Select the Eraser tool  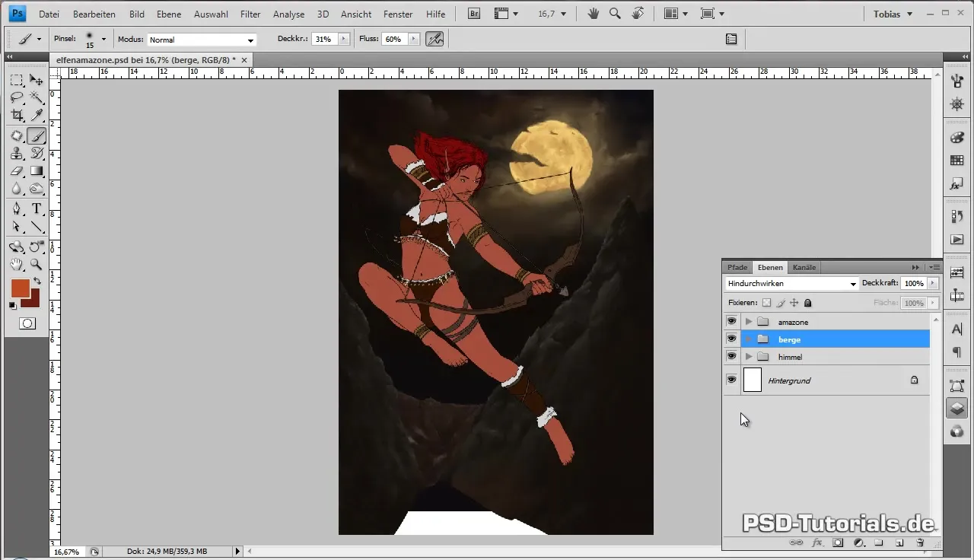[x=16, y=171]
